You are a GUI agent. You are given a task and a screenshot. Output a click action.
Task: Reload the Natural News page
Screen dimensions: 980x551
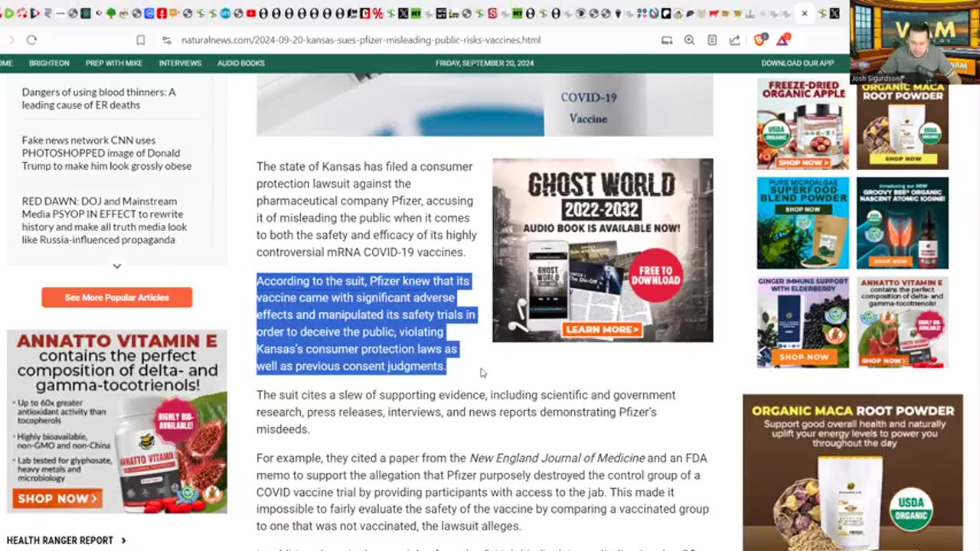pos(31,40)
